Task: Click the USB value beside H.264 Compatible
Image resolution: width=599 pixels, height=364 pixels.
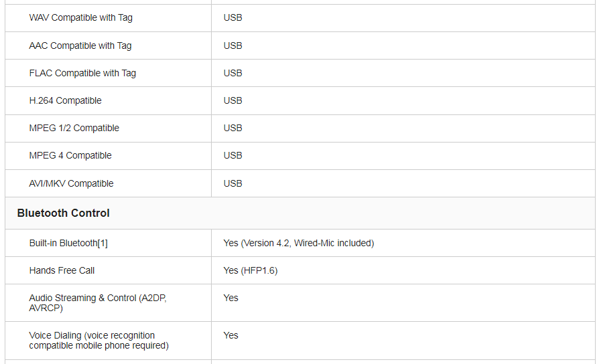Action: 232,100
